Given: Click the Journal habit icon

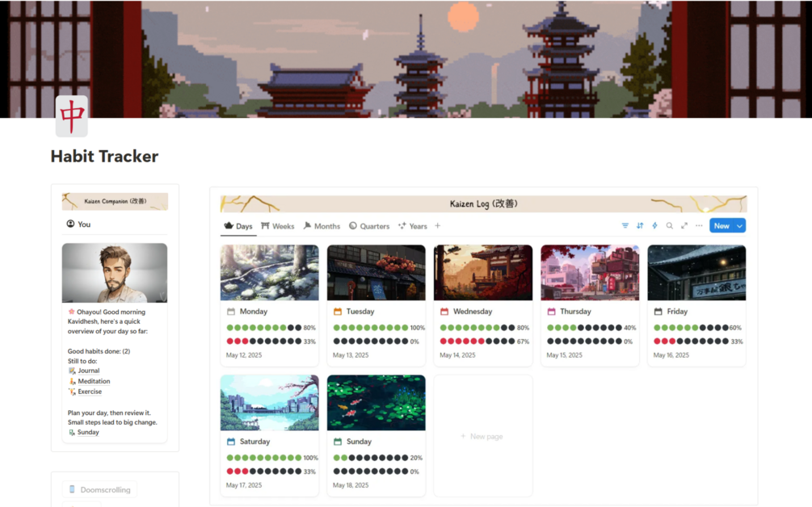Looking at the screenshot, I should (72, 371).
